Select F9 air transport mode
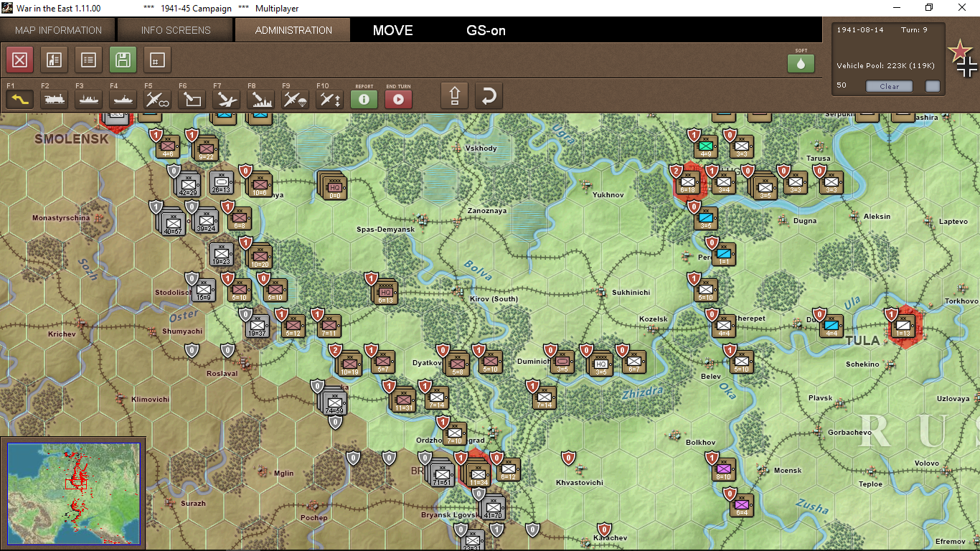This screenshot has width=980, height=551. pyautogui.click(x=295, y=99)
